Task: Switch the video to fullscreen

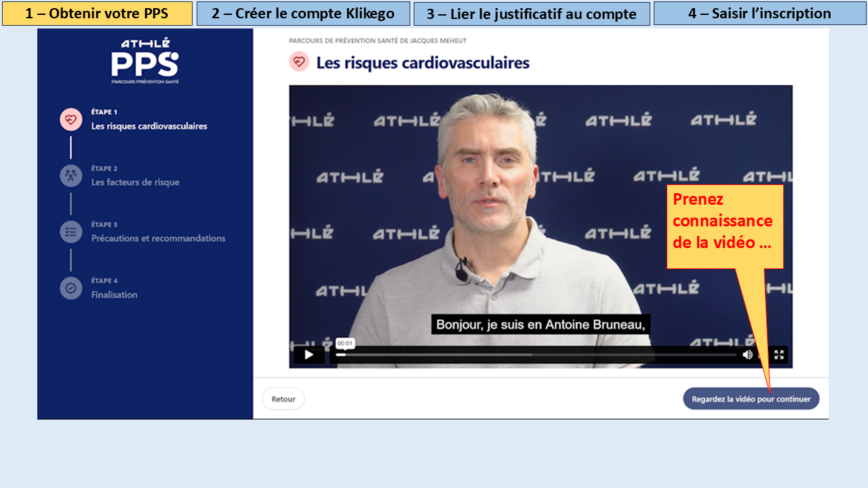Action: click(779, 354)
